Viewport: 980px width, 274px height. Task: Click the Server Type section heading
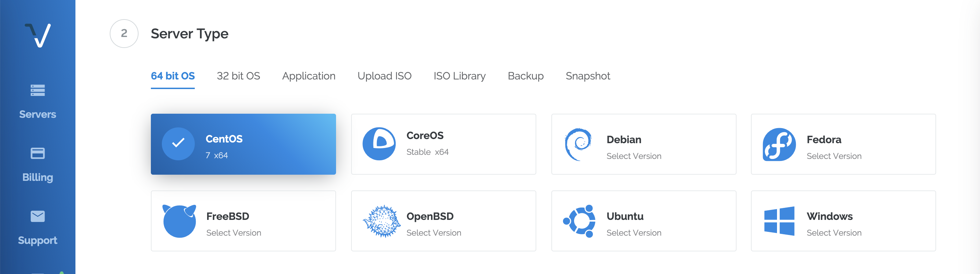click(x=190, y=34)
